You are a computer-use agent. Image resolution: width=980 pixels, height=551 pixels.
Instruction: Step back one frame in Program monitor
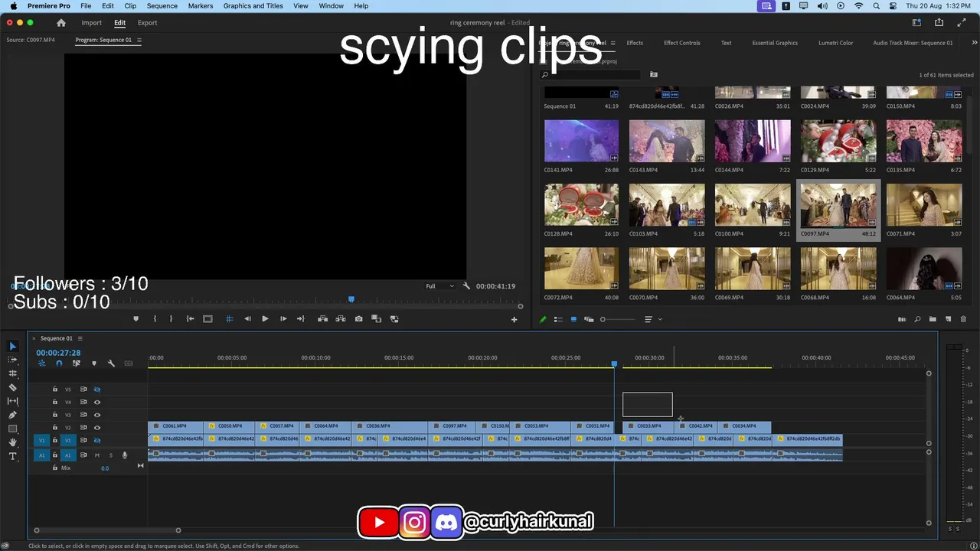[247, 319]
